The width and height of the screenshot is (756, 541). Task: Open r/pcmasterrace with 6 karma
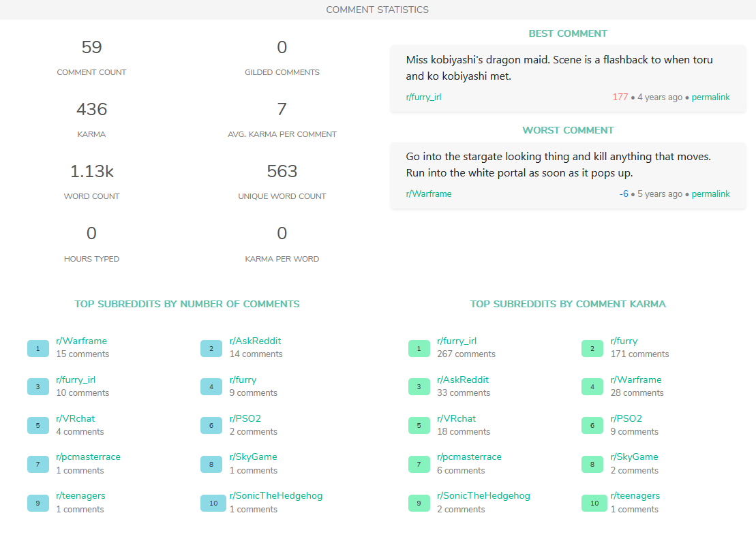pyautogui.click(x=469, y=457)
